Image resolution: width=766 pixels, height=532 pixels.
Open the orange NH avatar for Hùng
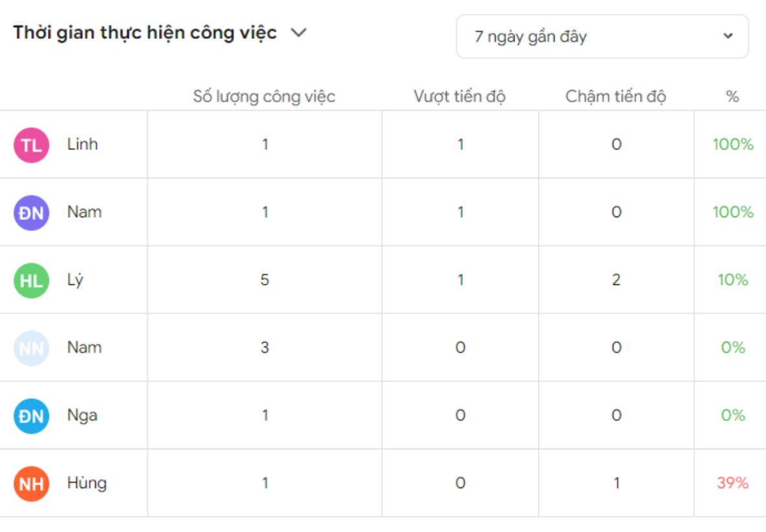click(31, 484)
